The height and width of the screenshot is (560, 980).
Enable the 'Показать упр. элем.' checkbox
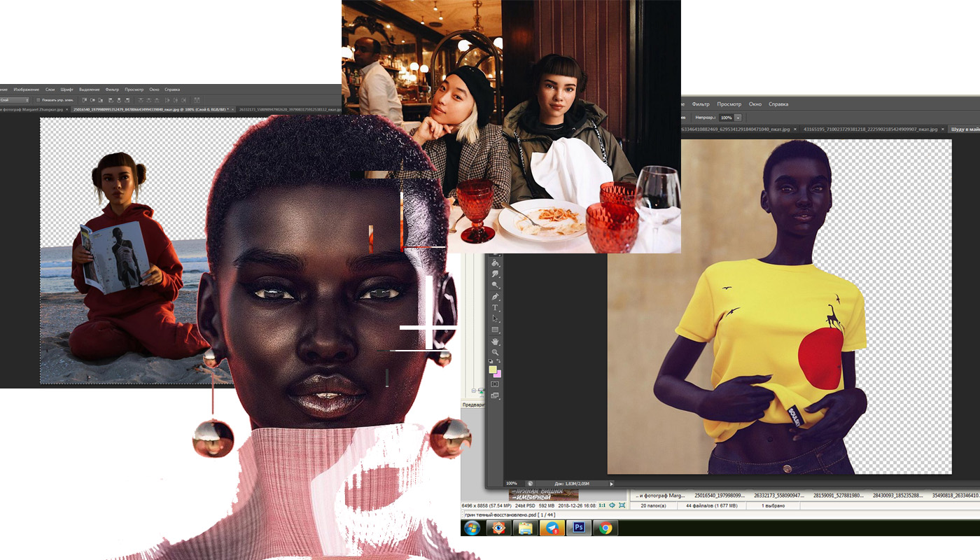[38, 100]
